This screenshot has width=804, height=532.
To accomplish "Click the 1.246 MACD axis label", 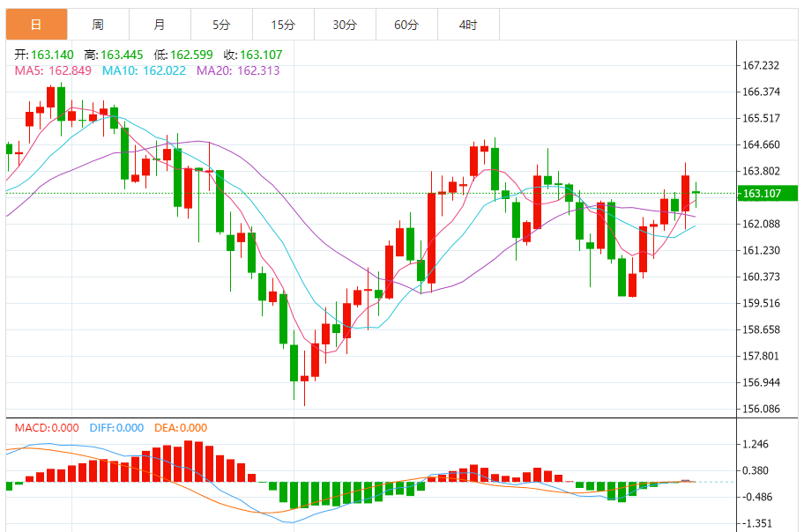I will [756, 444].
